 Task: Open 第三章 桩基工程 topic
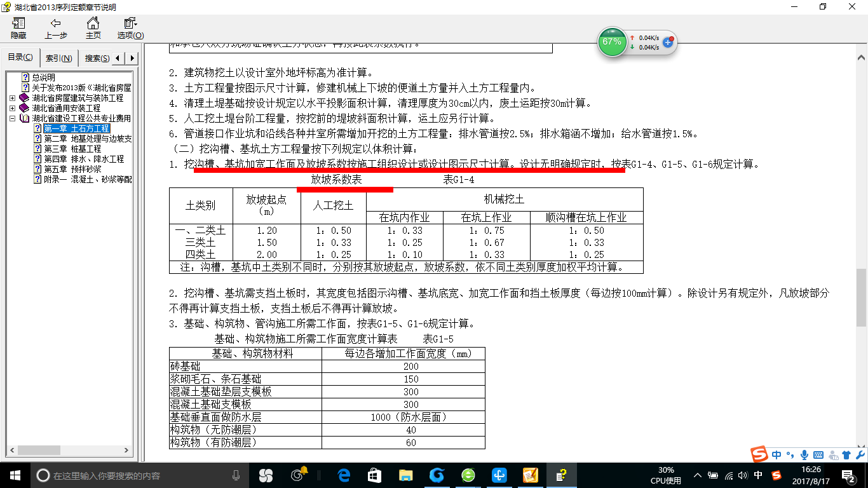pyautogui.click(x=72, y=149)
